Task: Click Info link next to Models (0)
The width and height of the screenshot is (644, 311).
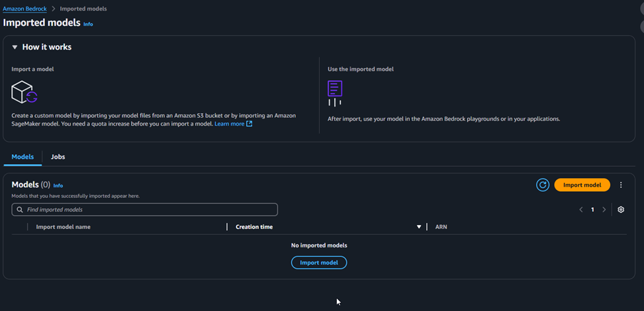Action: [x=58, y=186]
